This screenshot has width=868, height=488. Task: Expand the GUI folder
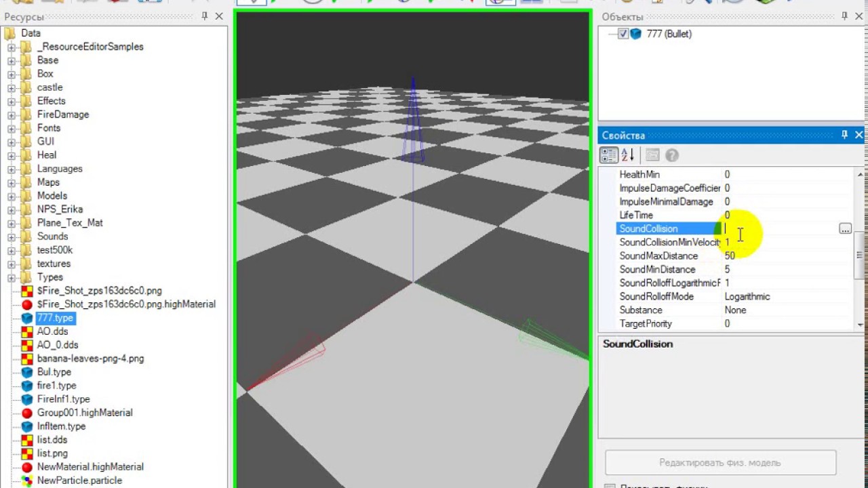click(x=11, y=142)
